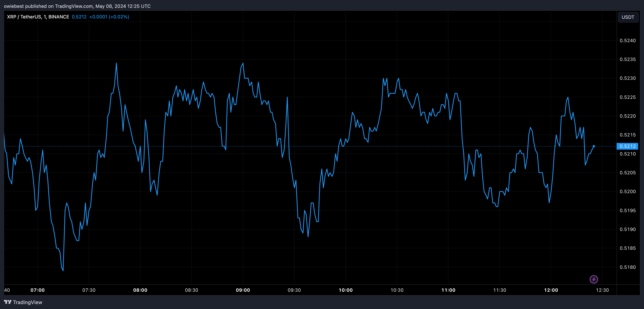
Task: Click the highlighted 0.5212 price label
Action: (x=627, y=146)
